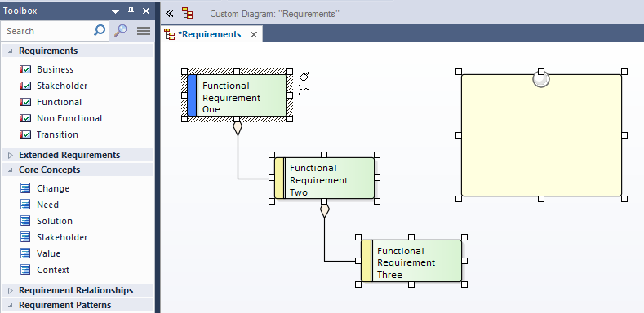
Task: Click in the toolbox Search field
Action: [48, 31]
